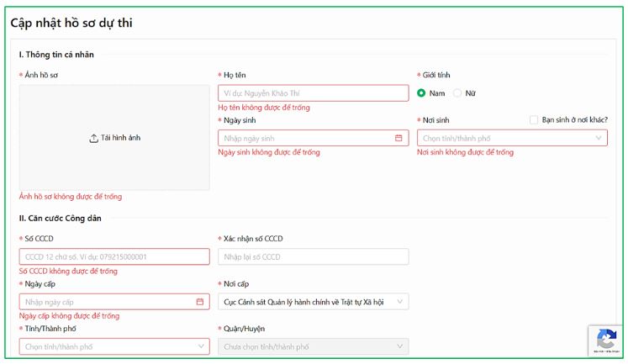
Task: Click the 'Cập nhật hồ sơ dự thi' page title
Action: click(x=71, y=23)
